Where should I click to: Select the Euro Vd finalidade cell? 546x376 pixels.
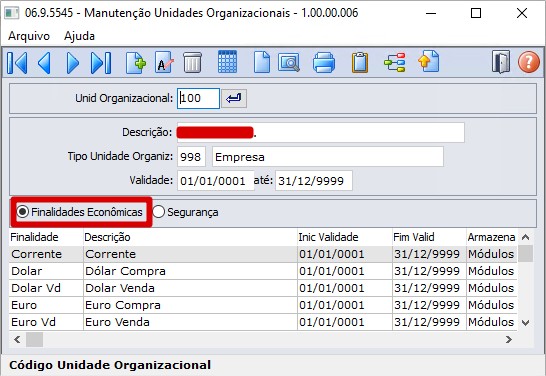click(x=46, y=322)
